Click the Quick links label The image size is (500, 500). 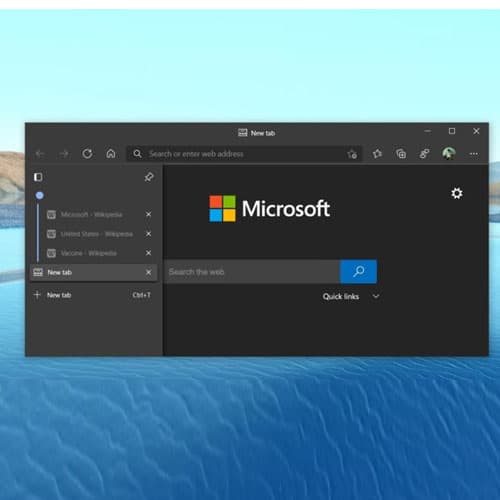[x=341, y=296]
